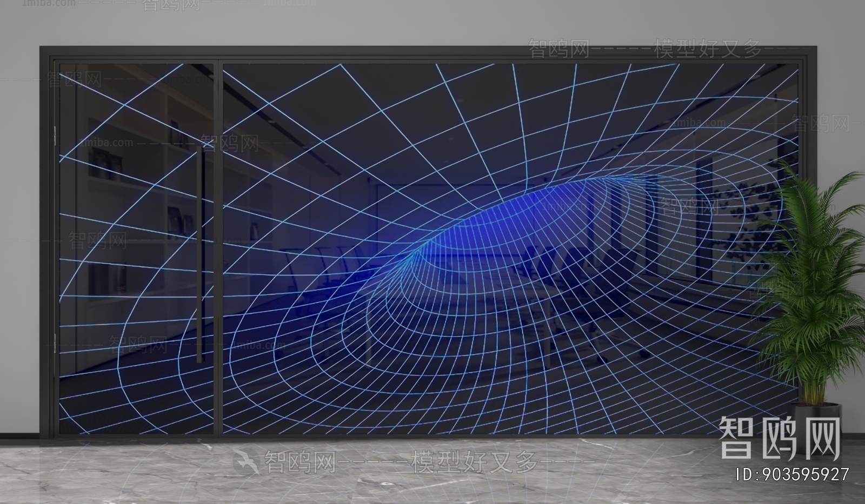
Task: Click the ID:903595927 text
Action: coord(793,475)
